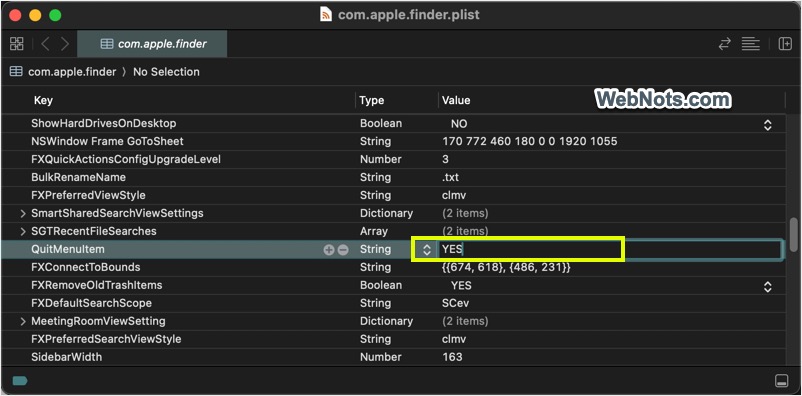Viewport: 802px width, 396px height.
Task: Open the editor options lines icon
Action: tap(750, 44)
